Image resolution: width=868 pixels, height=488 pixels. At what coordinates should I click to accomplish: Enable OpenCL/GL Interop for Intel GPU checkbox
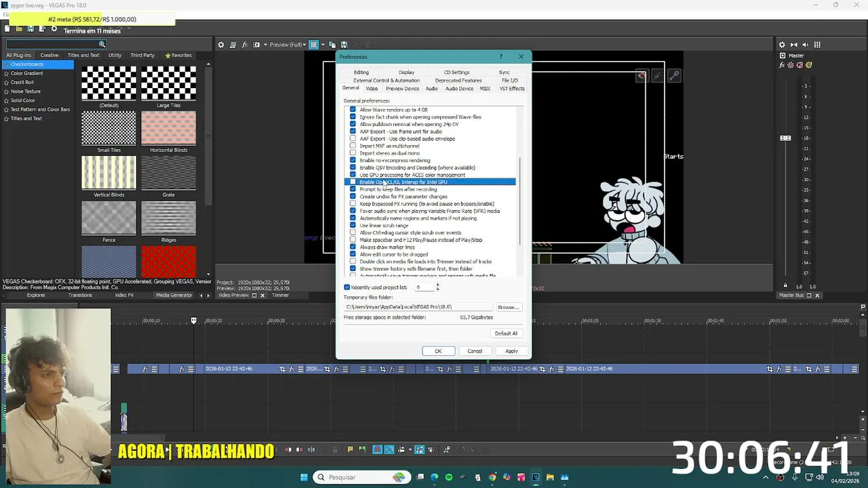(x=353, y=182)
